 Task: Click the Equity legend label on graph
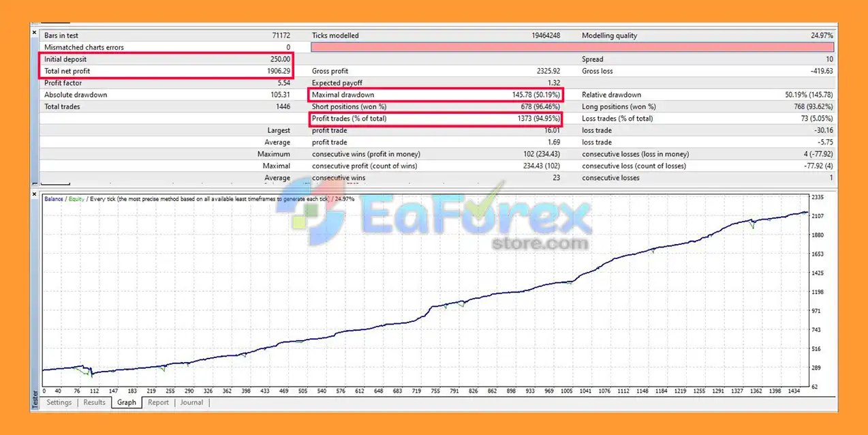point(76,198)
